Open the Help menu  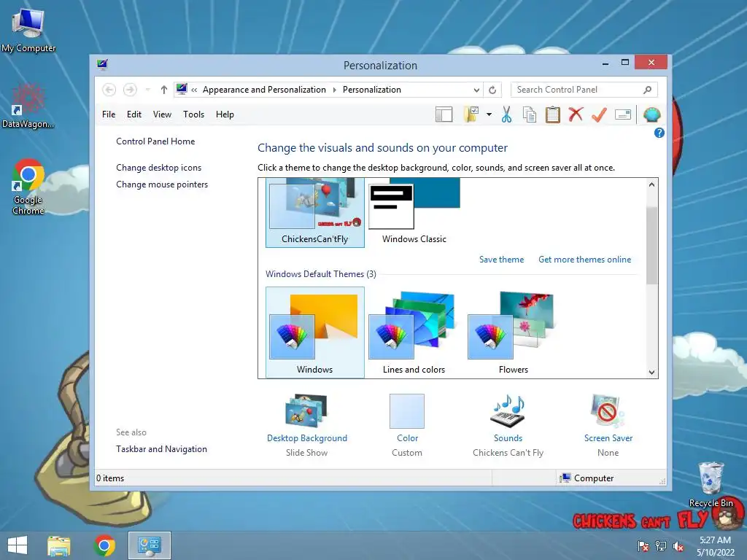pos(225,114)
